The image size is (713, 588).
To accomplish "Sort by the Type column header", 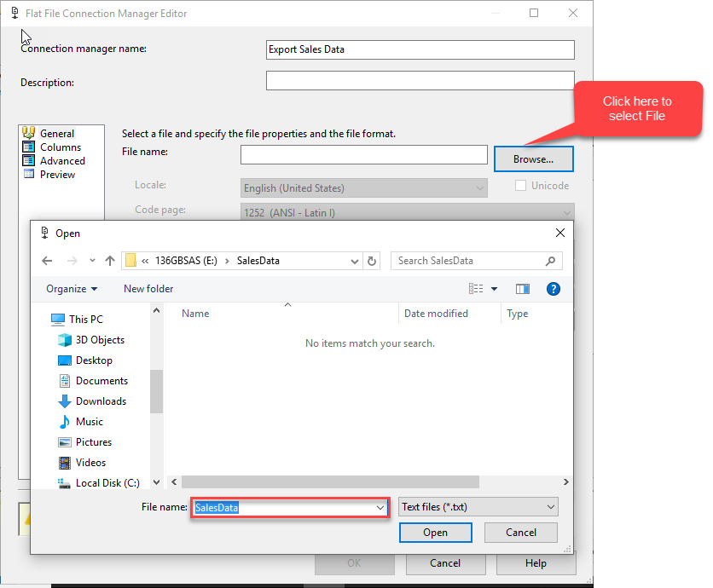I will coord(517,314).
